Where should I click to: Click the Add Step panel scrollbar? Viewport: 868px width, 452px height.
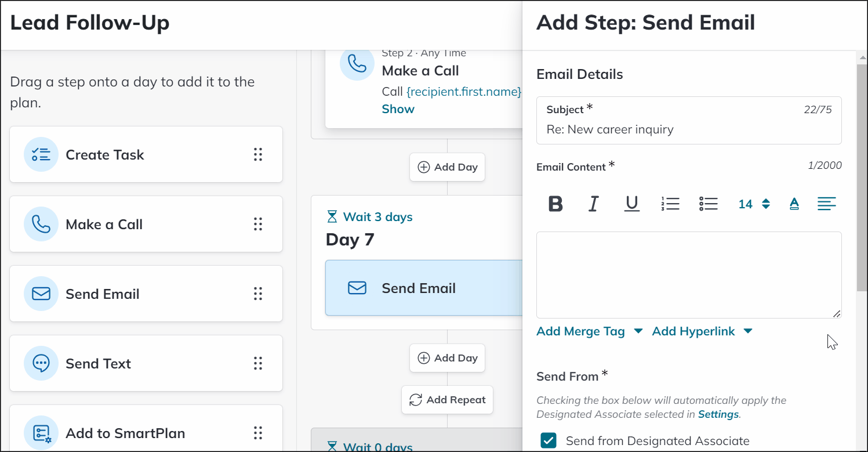(x=862, y=178)
